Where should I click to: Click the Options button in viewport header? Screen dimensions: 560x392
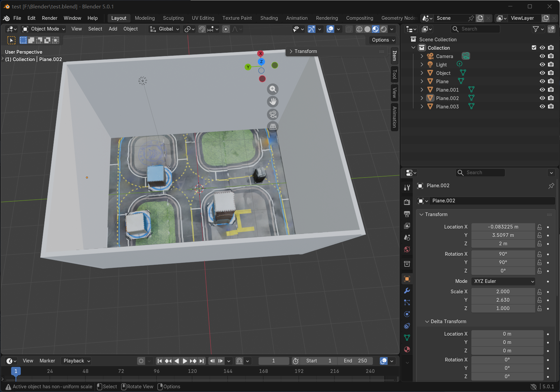[x=383, y=40]
